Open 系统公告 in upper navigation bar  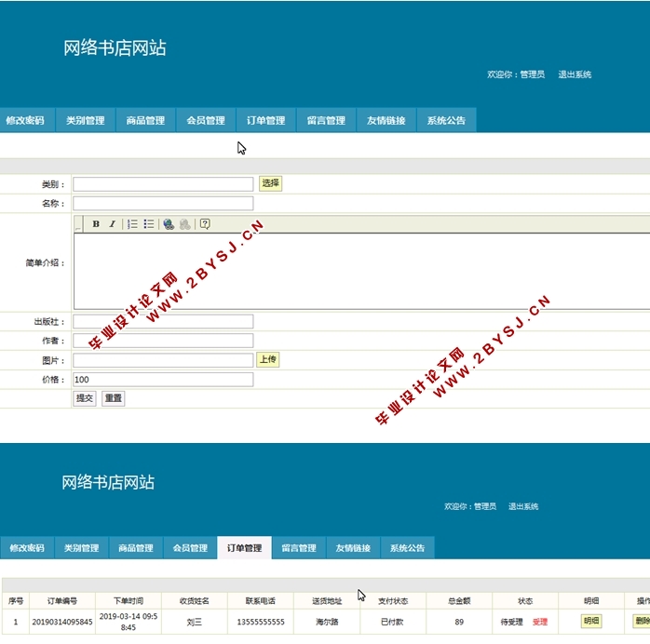click(x=446, y=120)
